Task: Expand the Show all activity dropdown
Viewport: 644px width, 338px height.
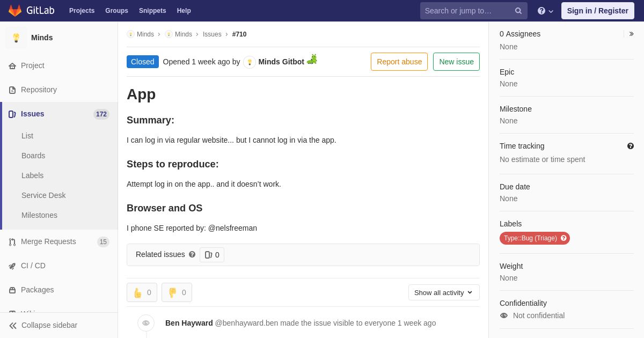Action: 444,292
